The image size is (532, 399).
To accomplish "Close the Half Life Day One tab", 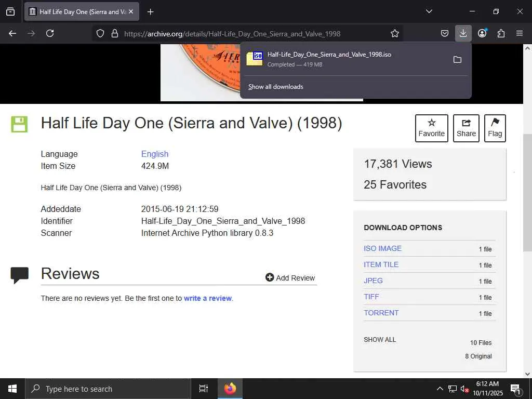I will pyautogui.click(x=131, y=11).
